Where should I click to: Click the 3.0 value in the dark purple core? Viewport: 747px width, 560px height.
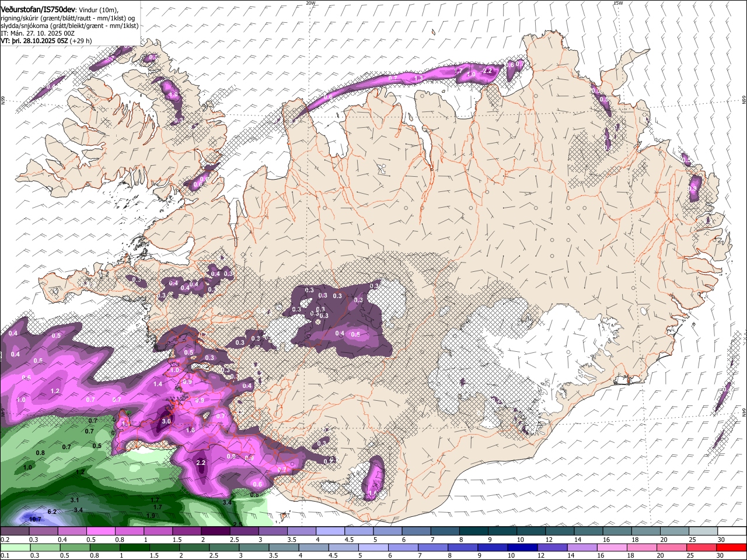166,421
